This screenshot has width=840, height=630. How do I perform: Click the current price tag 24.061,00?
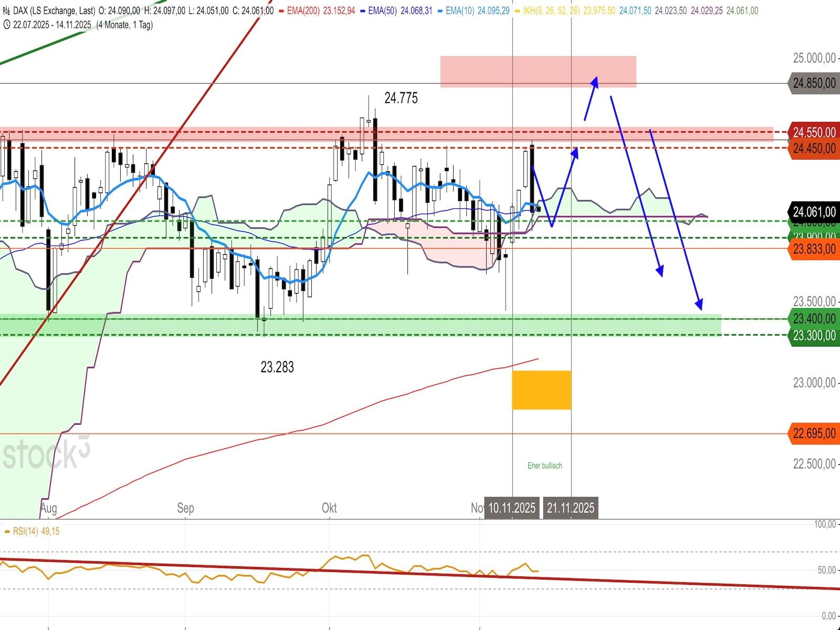pos(813,212)
